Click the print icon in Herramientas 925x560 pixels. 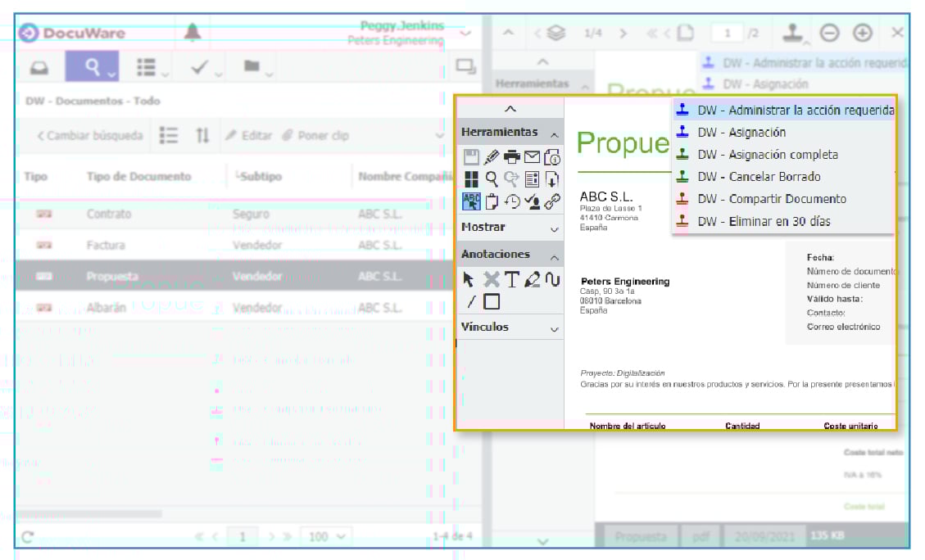[x=512, y=157]
